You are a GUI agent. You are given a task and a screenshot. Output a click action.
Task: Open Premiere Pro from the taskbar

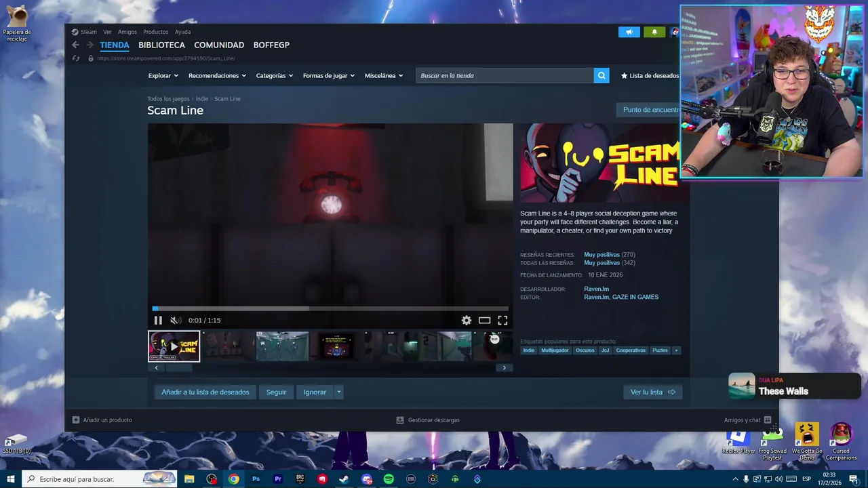point(278,479)
